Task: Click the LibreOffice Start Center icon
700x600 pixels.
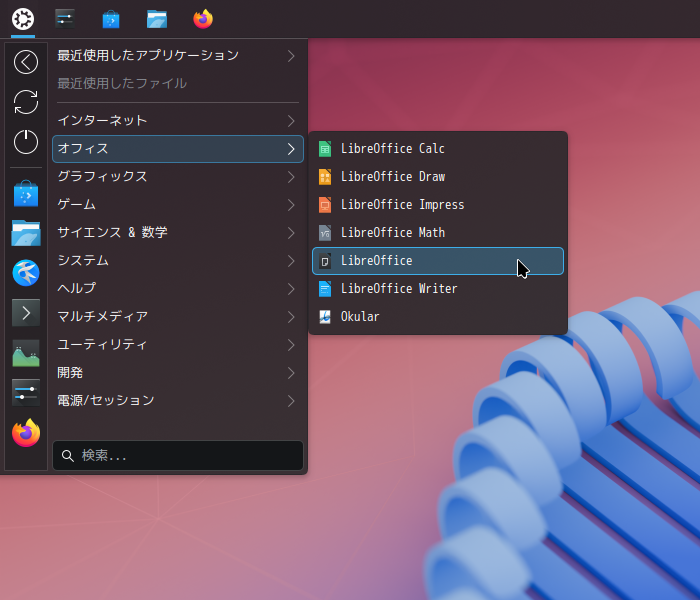Action: click(325, 261)
